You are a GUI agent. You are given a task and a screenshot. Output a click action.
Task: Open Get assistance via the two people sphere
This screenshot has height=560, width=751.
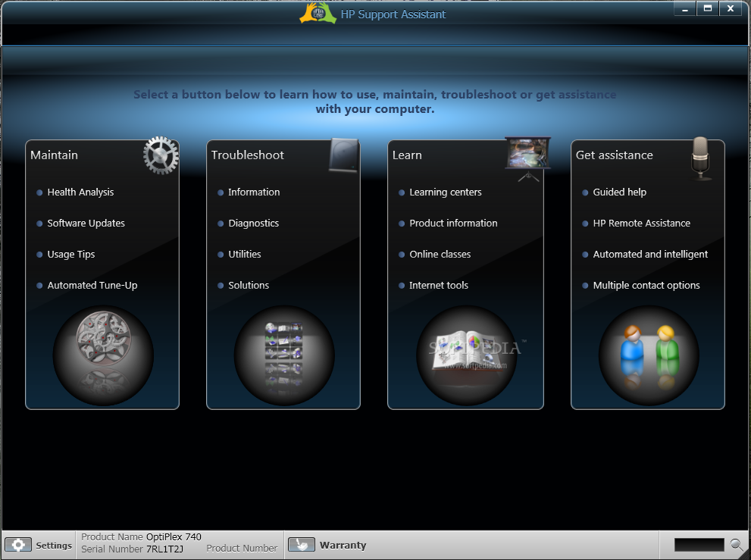coord(649,355)
